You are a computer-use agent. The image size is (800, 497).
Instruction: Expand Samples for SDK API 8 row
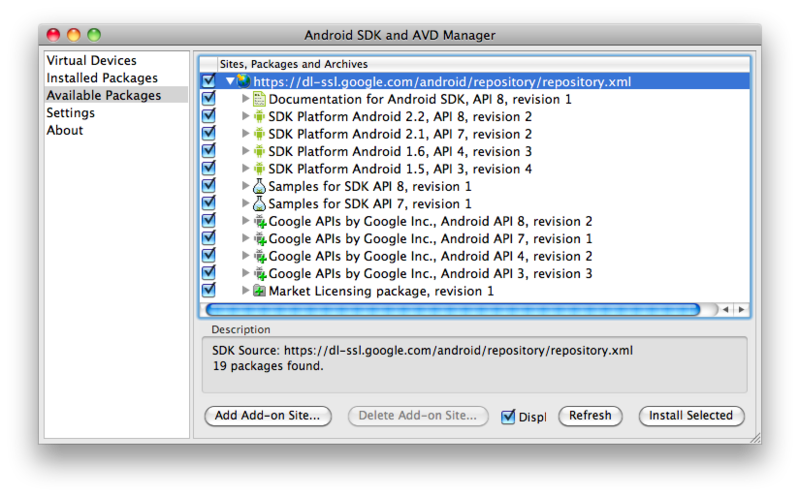(x=245, y=185)
